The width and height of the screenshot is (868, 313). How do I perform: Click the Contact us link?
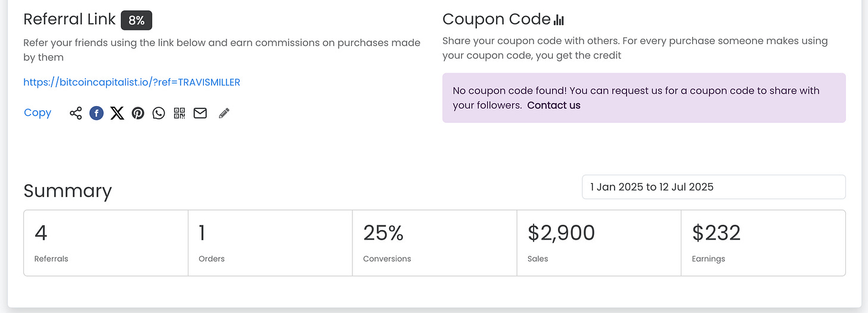[554, 106]
